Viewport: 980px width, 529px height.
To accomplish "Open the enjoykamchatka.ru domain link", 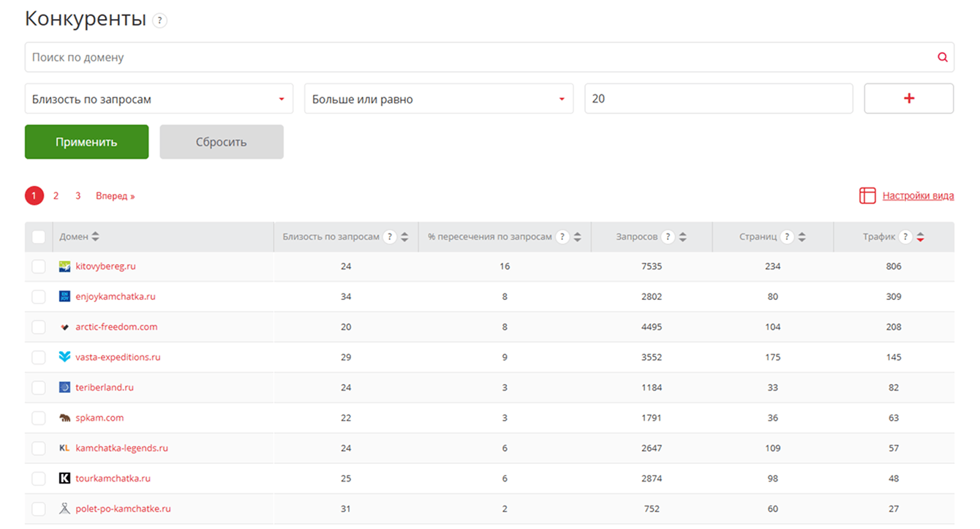I will coord(116,297).
